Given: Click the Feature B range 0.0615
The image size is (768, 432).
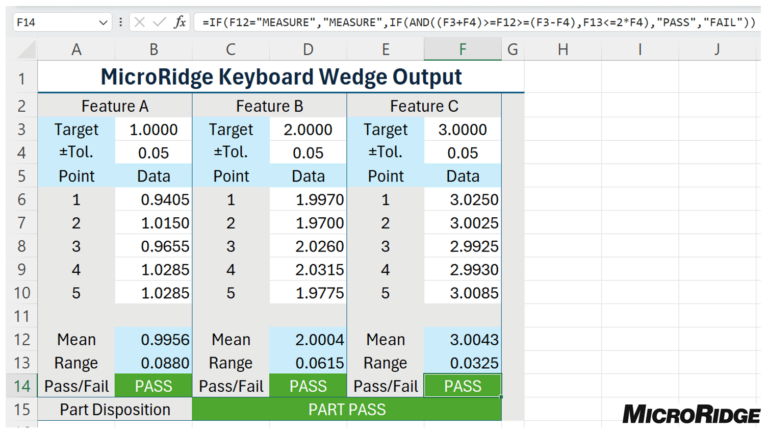Looking at the screenshot, I should pyautogui.click(x=308, y=363).
